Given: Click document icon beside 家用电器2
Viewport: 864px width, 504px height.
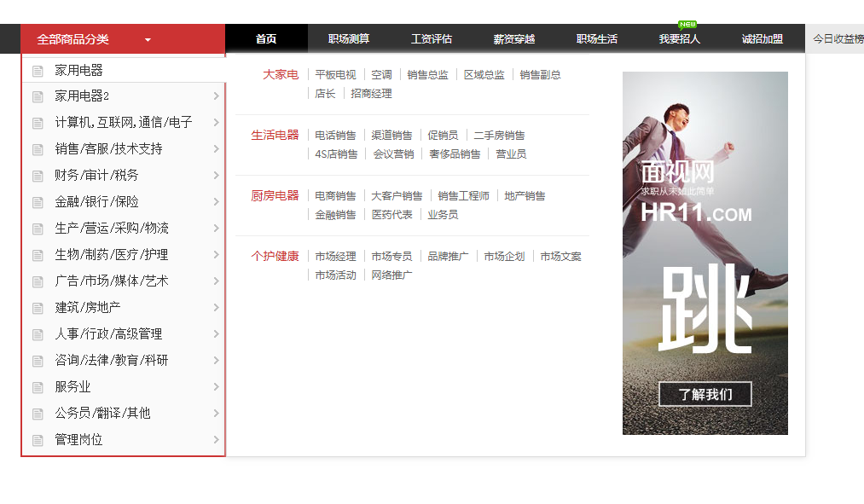Looking at the screenshot, I should tap(38, 96).
